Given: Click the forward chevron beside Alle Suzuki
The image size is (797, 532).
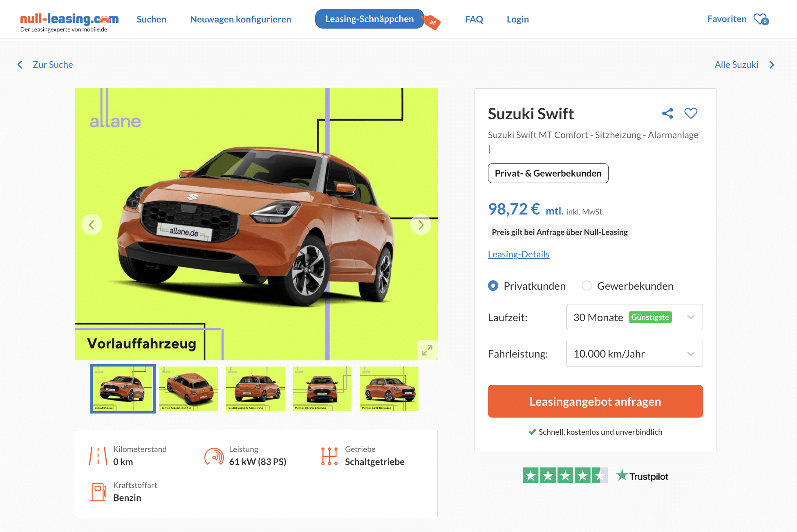Looking at the screenshot, I should coord(772,65).
